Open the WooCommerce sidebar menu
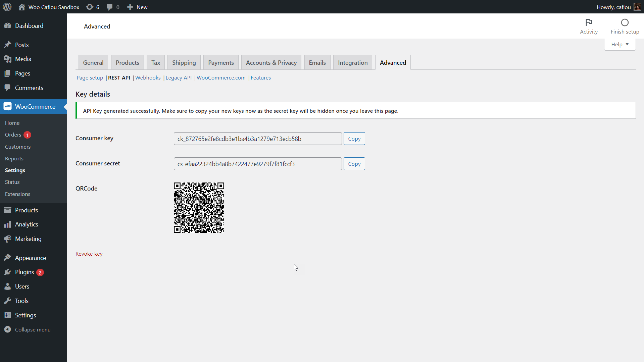This screenshot has height=362, width=644. [x=35, y=106]
